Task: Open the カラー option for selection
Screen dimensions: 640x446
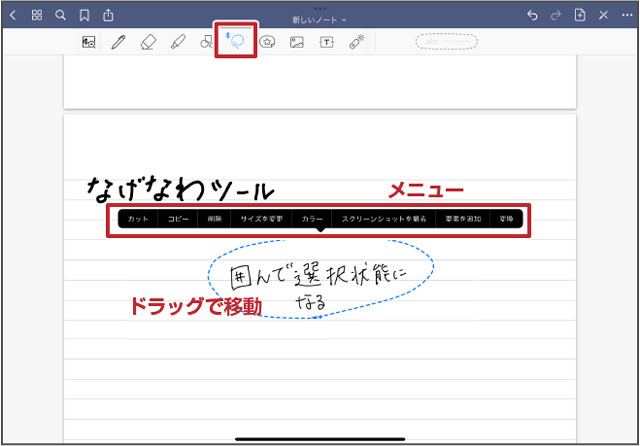Action: pyautogui.click(x=312, y=218)
